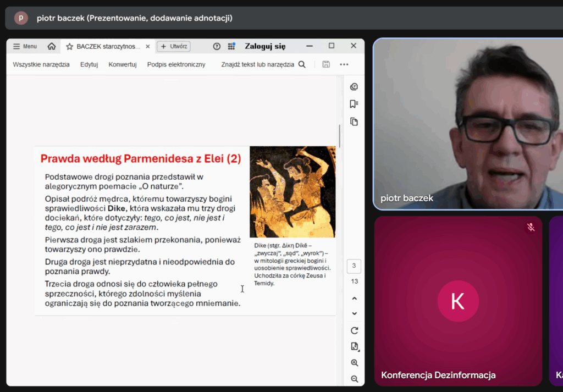
Task: Open the bookmarks panel icon
Action: (x=354, y=104)
